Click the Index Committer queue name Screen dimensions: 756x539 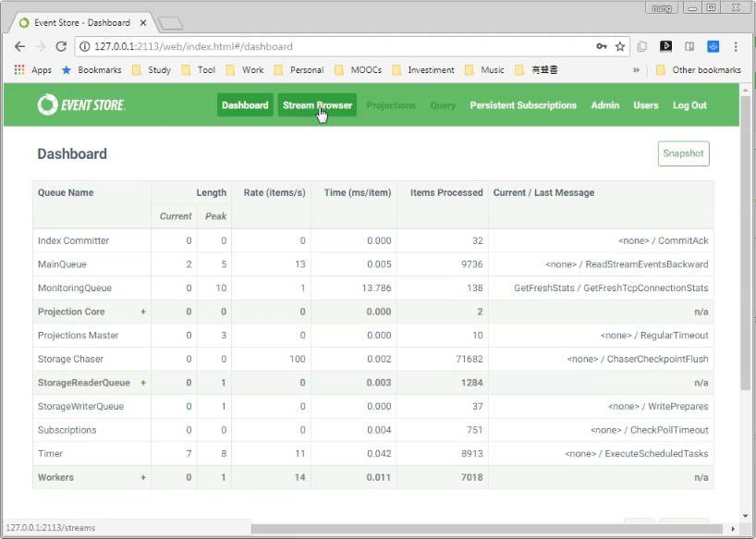[73, 240]
